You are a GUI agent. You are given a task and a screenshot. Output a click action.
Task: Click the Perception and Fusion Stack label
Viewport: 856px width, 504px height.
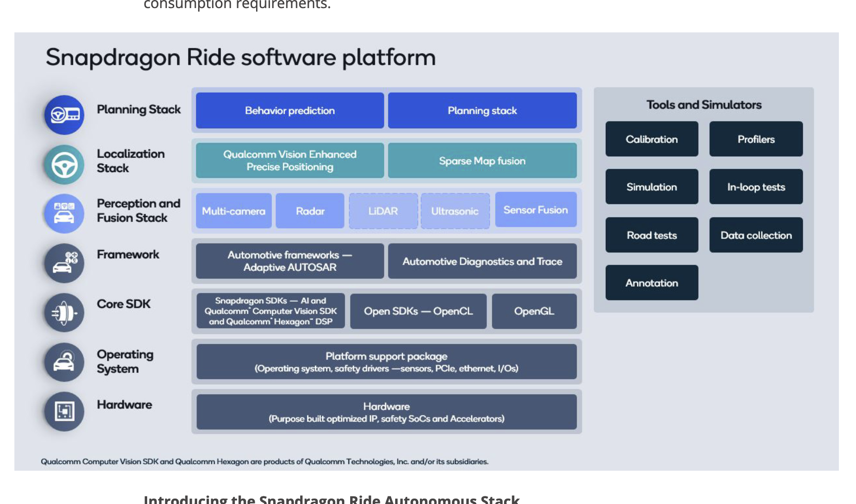[x=139, y=211]
